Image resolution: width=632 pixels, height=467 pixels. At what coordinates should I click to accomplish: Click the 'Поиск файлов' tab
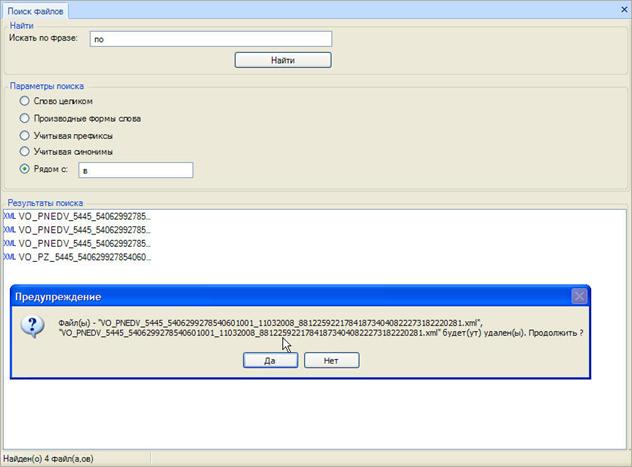pyautogui.click(x=35, y=11)
